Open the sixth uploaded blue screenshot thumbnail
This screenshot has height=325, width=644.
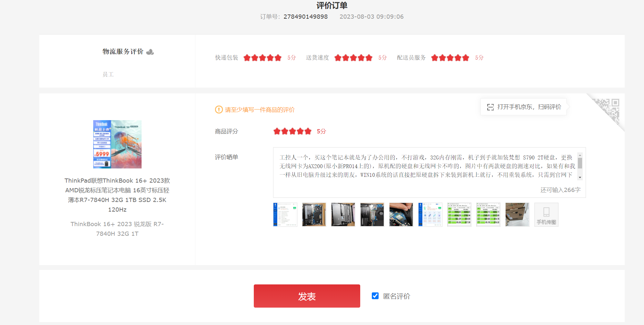[x=430, y=215]
